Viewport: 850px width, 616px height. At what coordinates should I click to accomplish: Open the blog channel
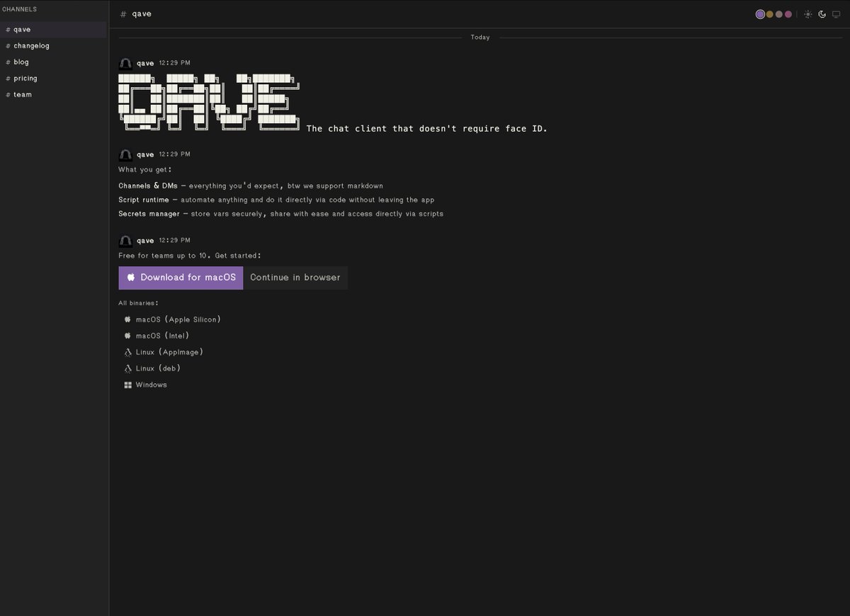pyautogui.click(x=54, y=62)
